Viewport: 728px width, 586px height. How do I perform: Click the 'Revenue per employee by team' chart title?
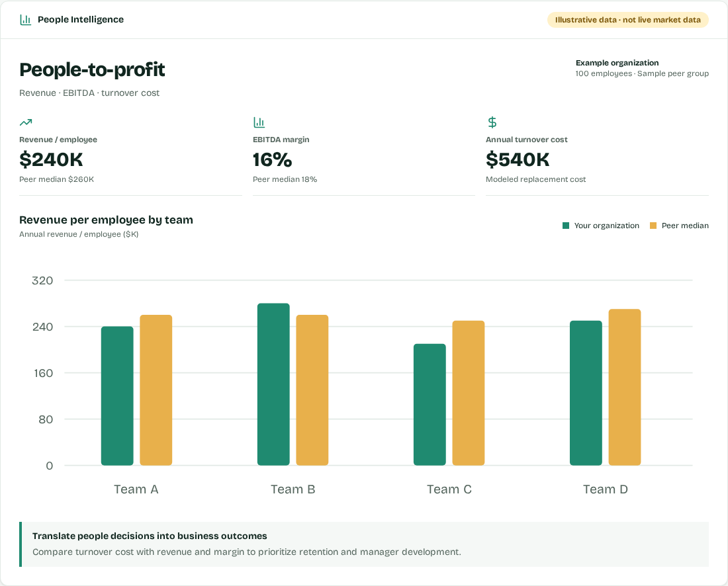point(107,220)
